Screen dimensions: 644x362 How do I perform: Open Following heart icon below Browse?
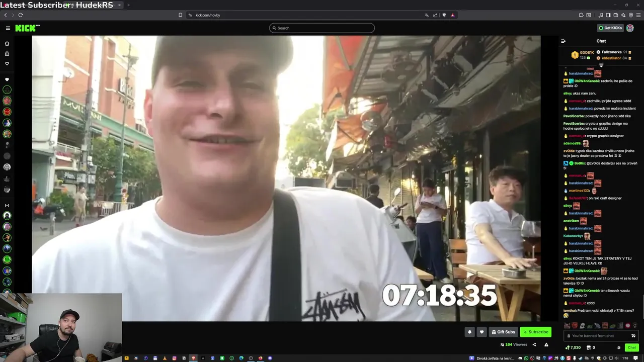click(7, 63)
